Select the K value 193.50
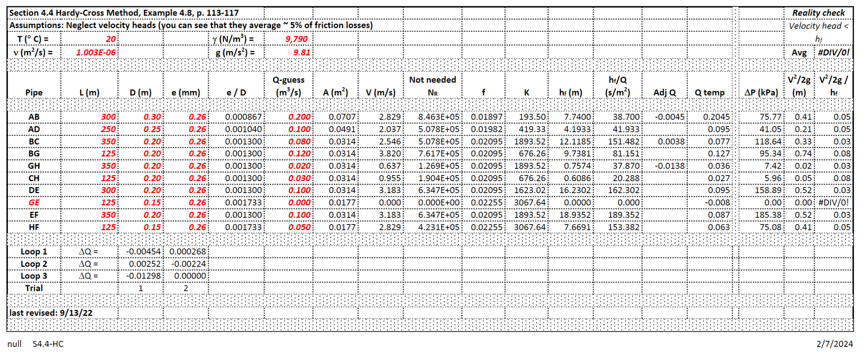 pos(532,117)
